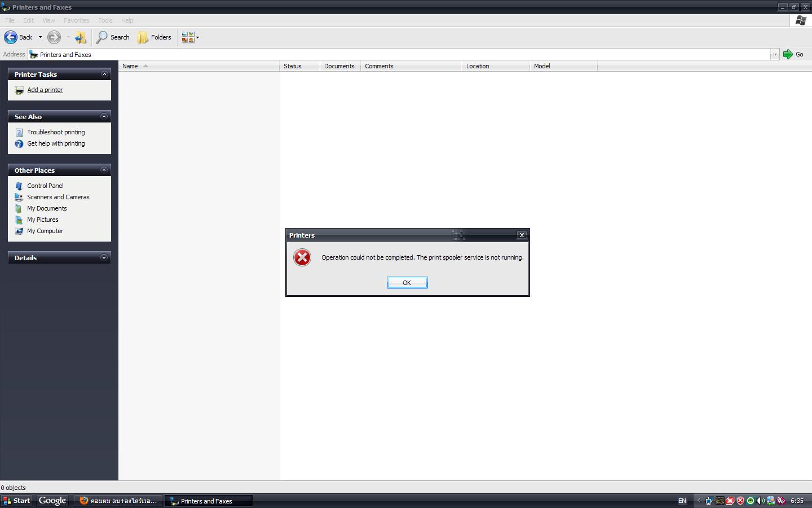The width and height of the screenshot is (812, 508).
Task: Open the File menu
Action: coord(10,20)
